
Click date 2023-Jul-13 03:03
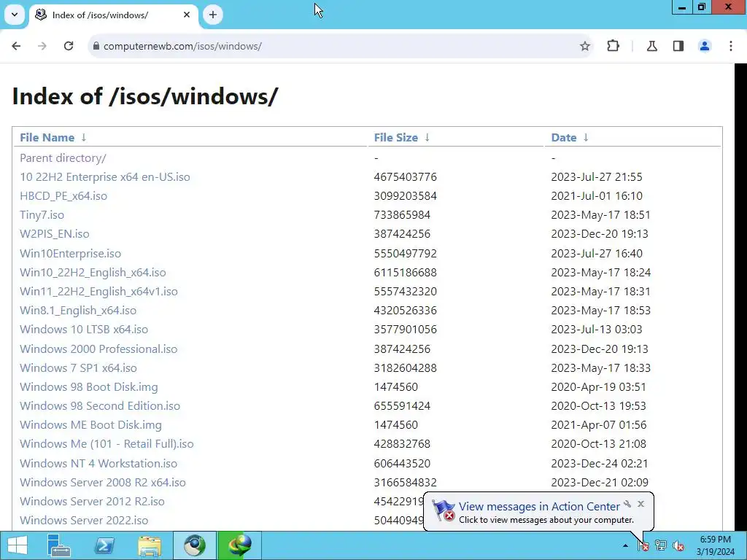(x=597, y=330)
